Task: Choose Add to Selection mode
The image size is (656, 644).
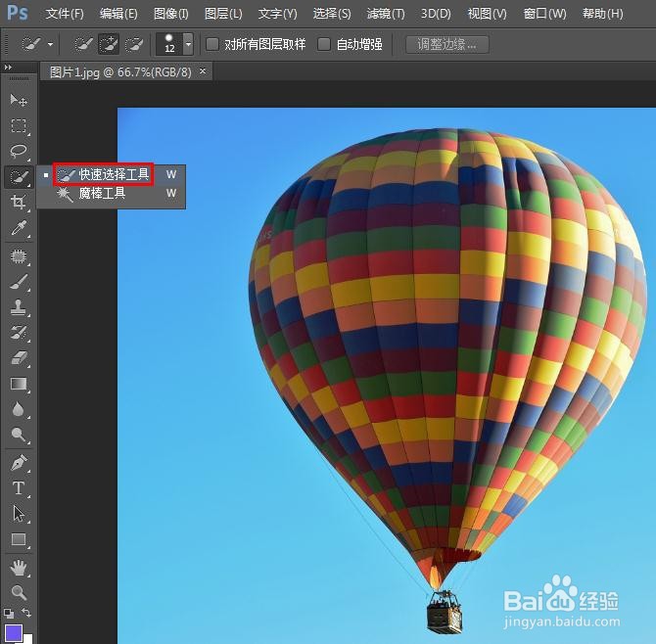Action: [x=109, y=44]
